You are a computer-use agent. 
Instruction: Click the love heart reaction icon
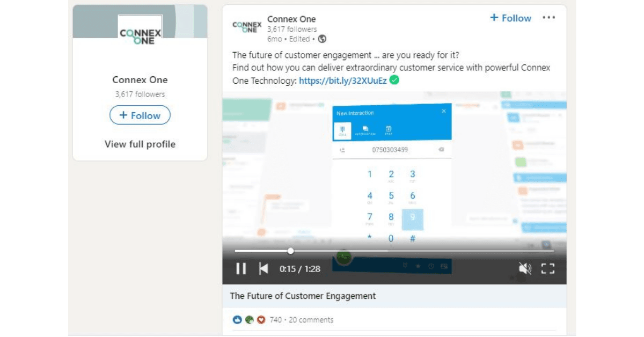[x=261, y=320]
